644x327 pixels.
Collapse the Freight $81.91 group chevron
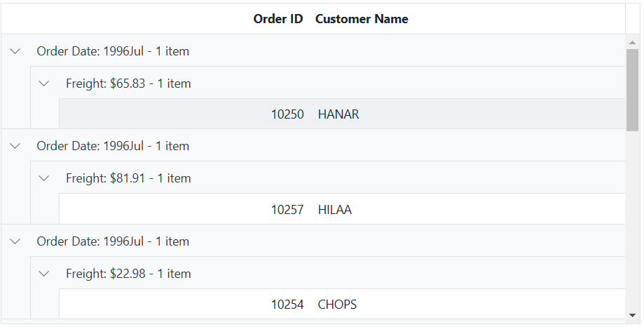click(x=44, y=178)
